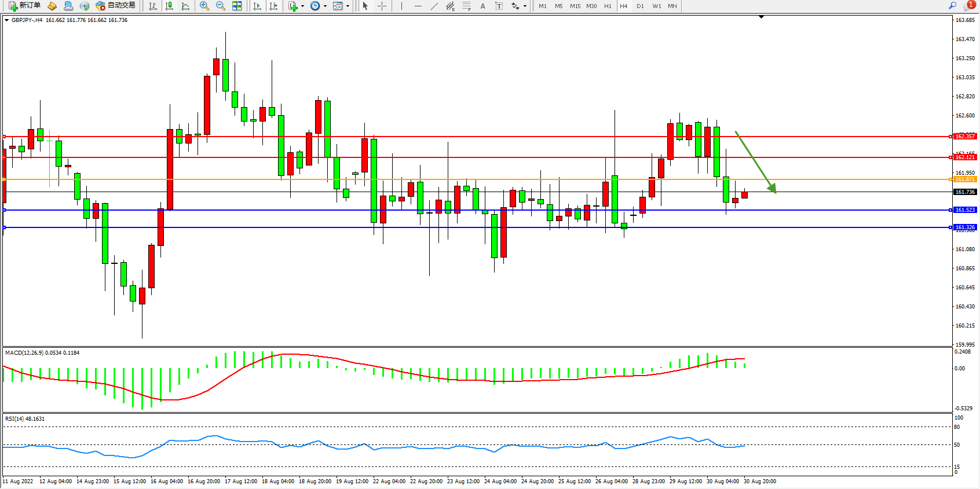Select the crosshair tool
The image size is (980, 489).
tap(382, 6)
